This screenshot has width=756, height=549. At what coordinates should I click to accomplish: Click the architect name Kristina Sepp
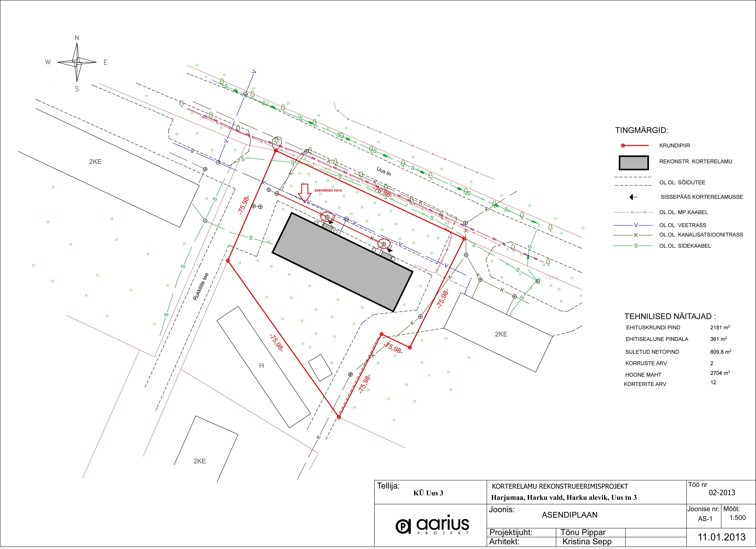click(587, 542)
